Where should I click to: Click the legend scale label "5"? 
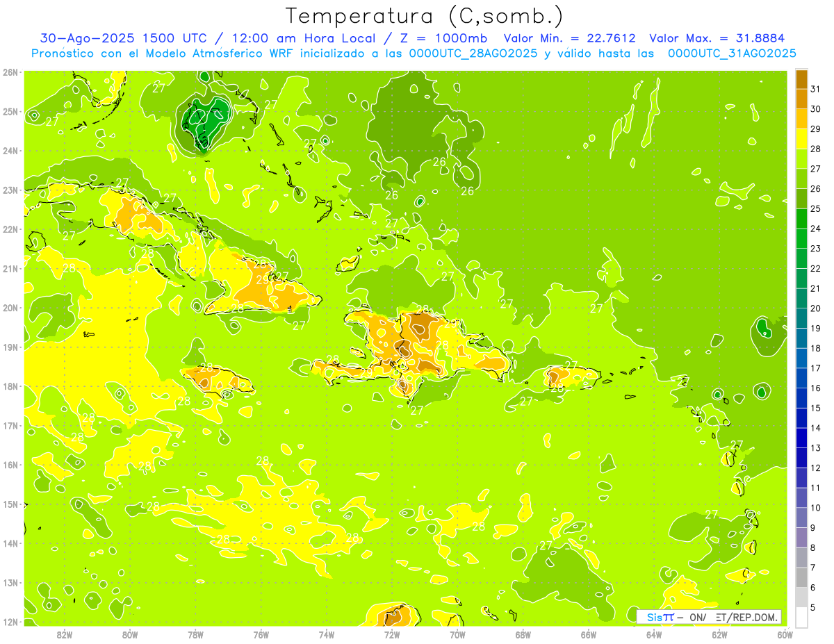pos(813,607)
